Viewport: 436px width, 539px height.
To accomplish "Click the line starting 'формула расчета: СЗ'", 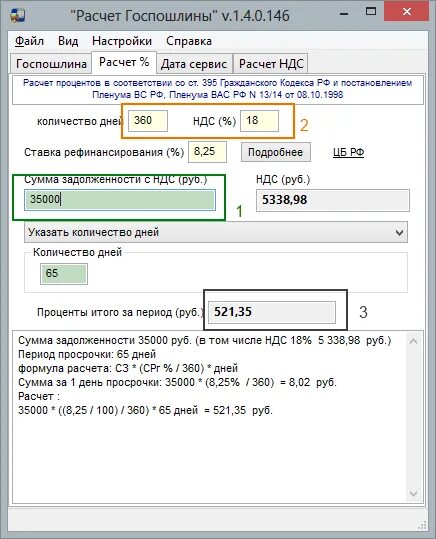I will [x=128, y=368].
